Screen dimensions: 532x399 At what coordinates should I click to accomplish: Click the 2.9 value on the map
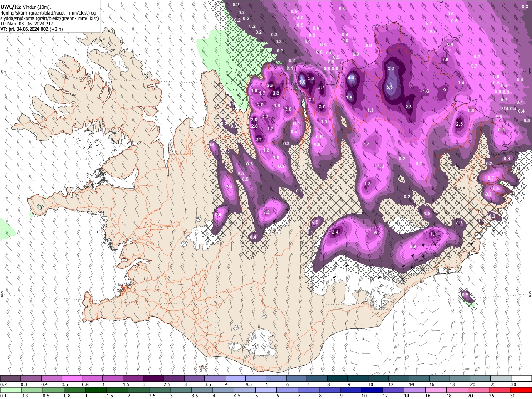click(270, 85)
